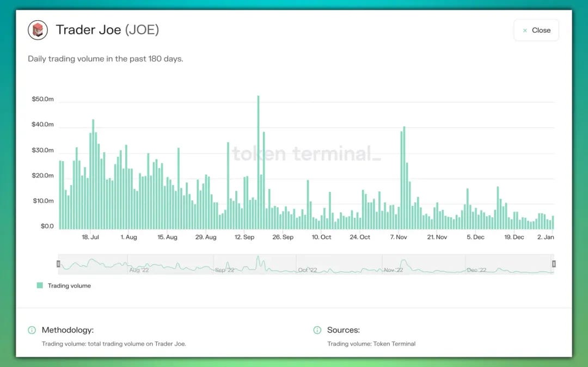Screen dimensions: 588x367
Task: Click the 2. Jan x-axis label
Action: coord(546,237)
